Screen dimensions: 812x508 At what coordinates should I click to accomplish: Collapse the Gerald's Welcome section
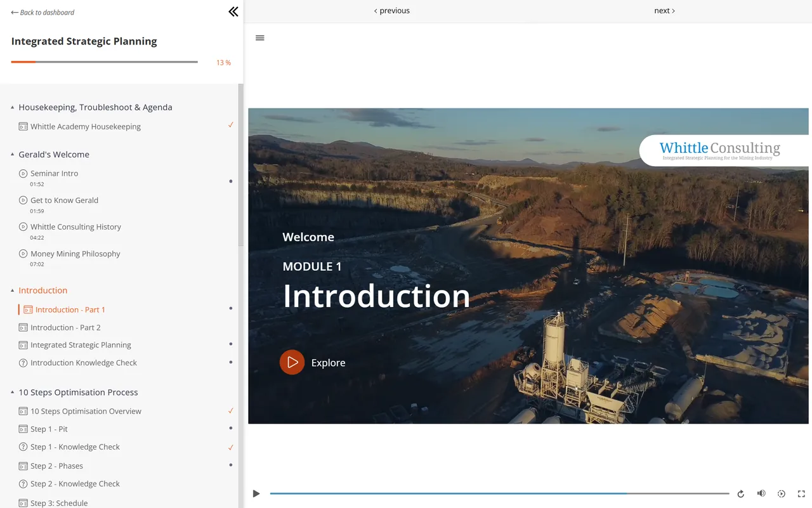coord(13,154)
